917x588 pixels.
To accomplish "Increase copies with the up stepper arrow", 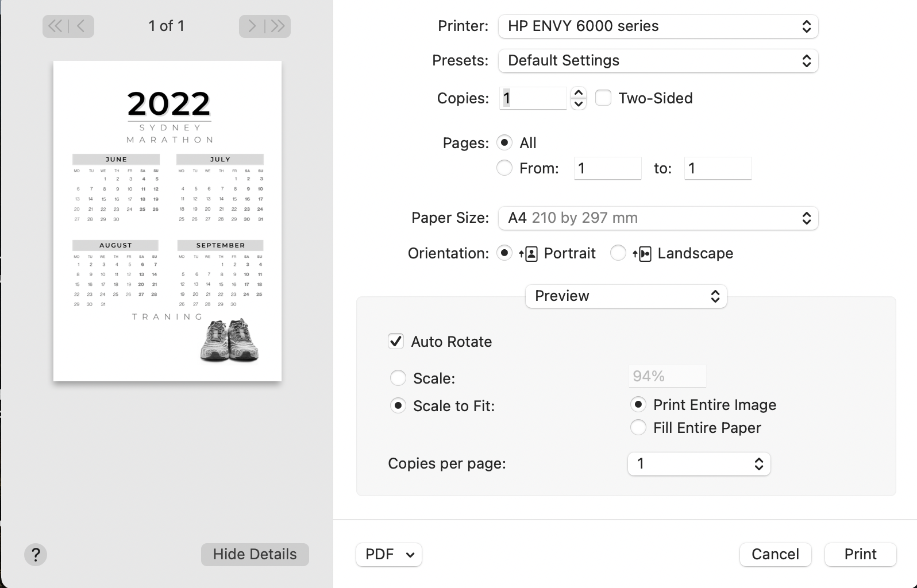I will tap(579, 93).
